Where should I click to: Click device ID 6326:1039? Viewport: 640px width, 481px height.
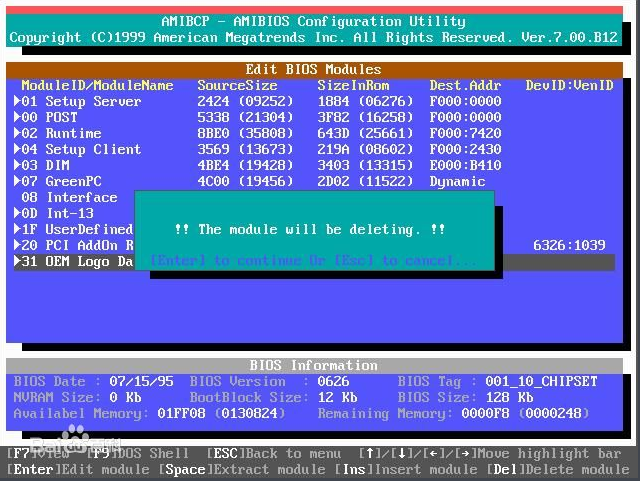coord(569,245)
